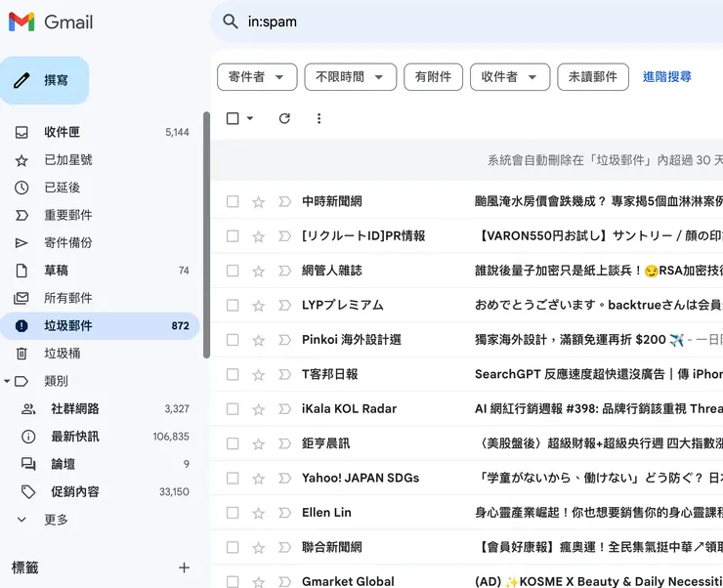Open 最新快訊 updates category

[x=100, y=437]
